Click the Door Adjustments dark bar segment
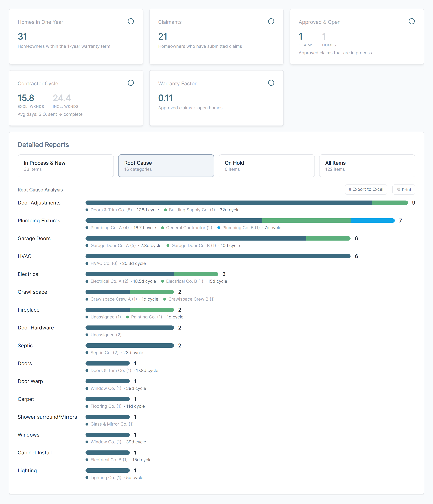 pos(229,203)
